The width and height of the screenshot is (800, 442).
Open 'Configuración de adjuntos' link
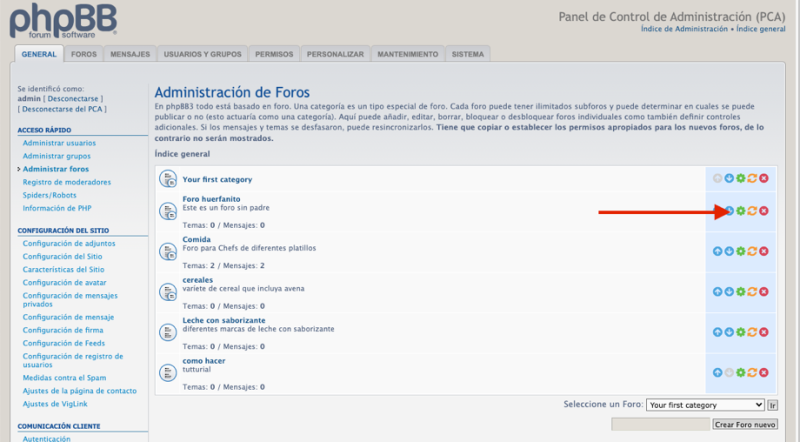69,243
